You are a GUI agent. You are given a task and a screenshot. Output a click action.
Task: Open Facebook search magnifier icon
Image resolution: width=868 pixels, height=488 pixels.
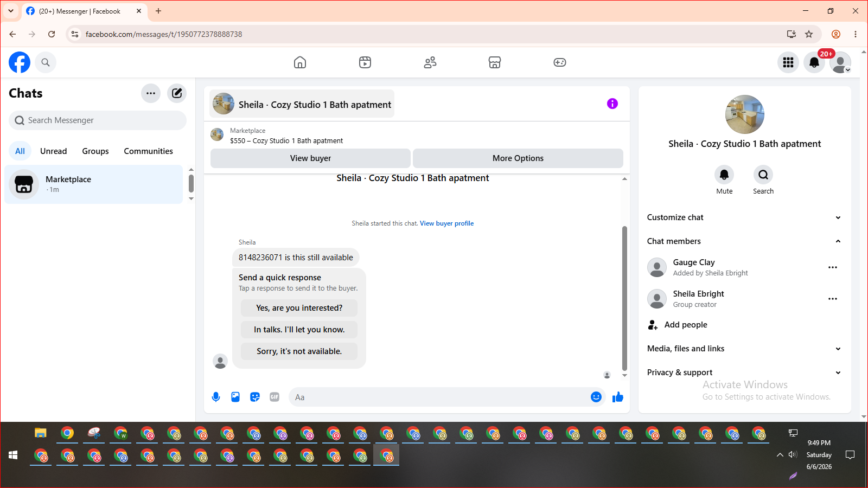tap(46, 62)
